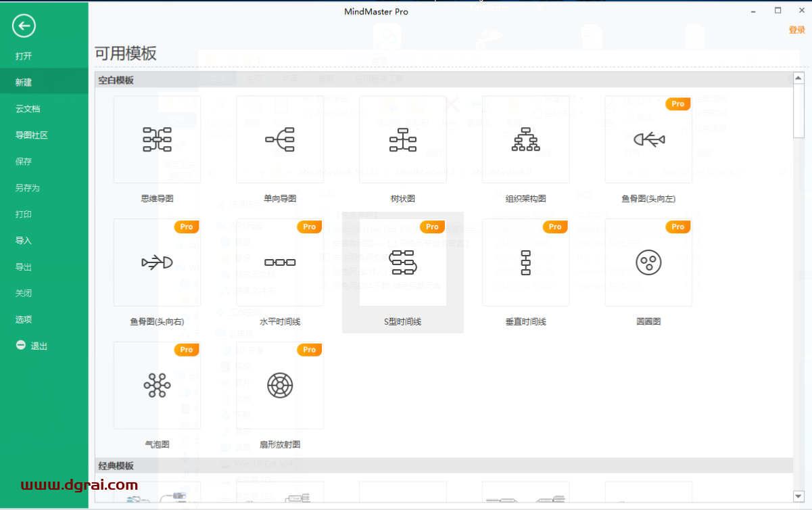The width and height of the screenshot is (812, 510).
Task: Choose the 鱼骨图(头向右) fishbone template
Action: [x=157, y=262]
